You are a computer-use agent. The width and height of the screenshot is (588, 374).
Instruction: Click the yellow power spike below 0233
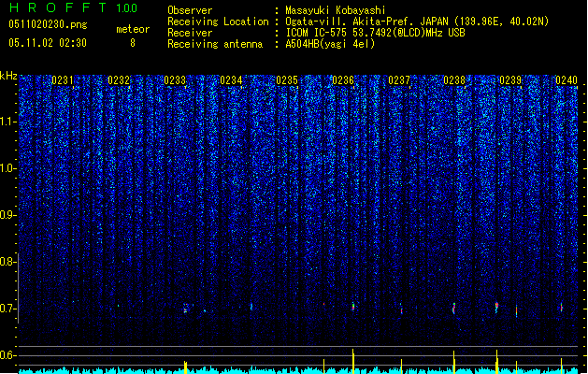pyautogui.click(x=185, y=367)
